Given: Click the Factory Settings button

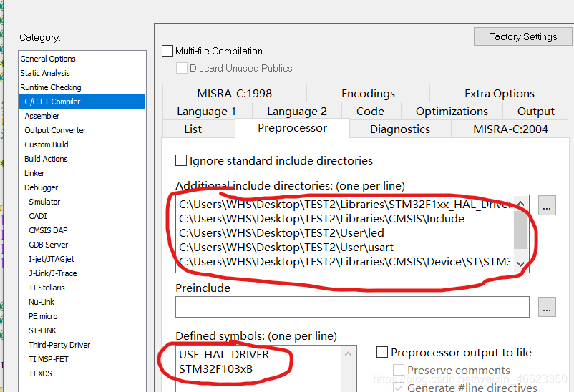Looking at the screenshot, I should click(522, 36).
